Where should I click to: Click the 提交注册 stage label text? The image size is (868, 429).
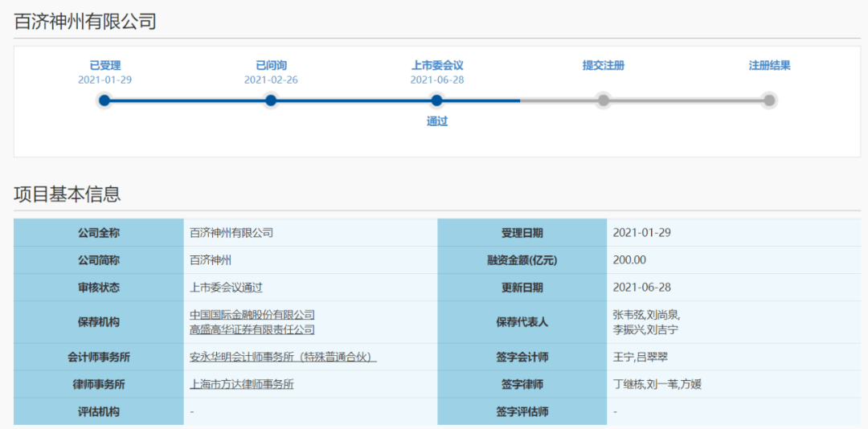point(603,66)
